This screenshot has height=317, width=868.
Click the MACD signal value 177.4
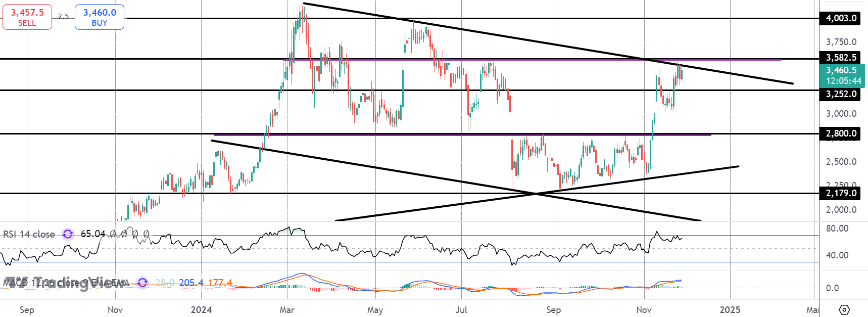coord(220,283)
